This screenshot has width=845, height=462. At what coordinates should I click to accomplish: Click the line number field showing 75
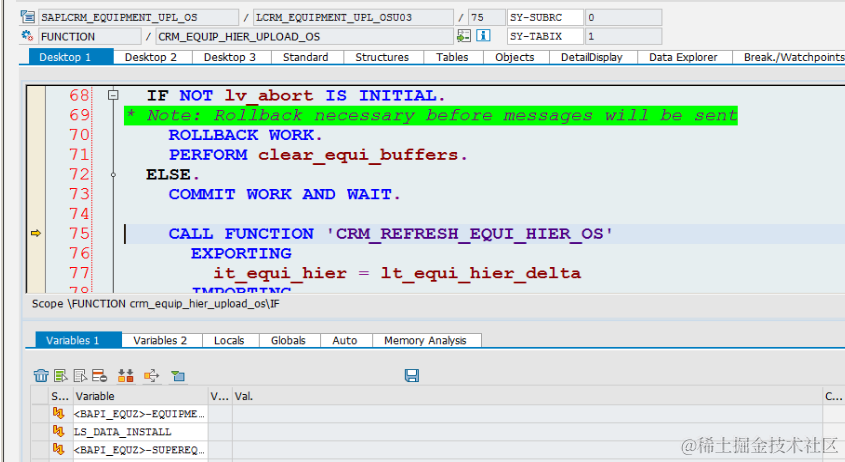(x=487, y=17)
